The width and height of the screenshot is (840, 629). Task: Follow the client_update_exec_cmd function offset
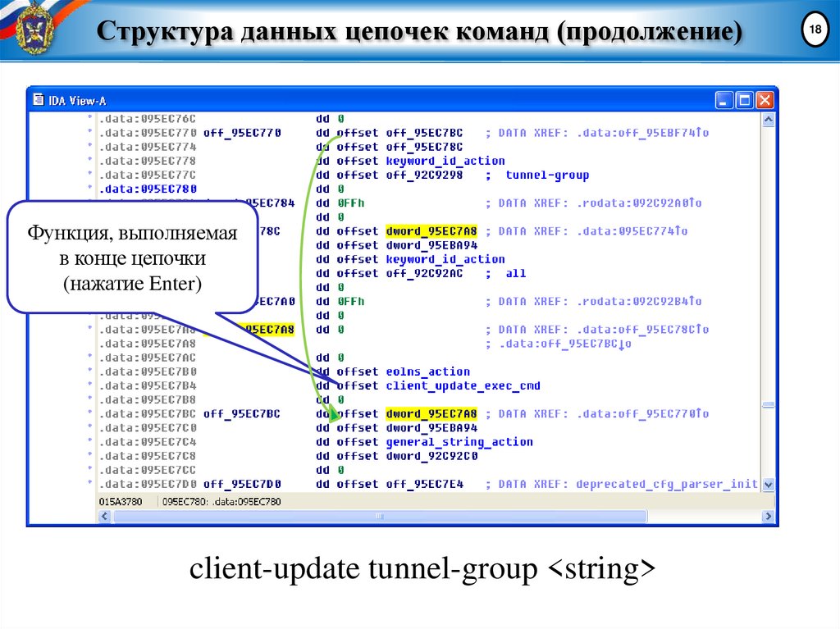463,385
